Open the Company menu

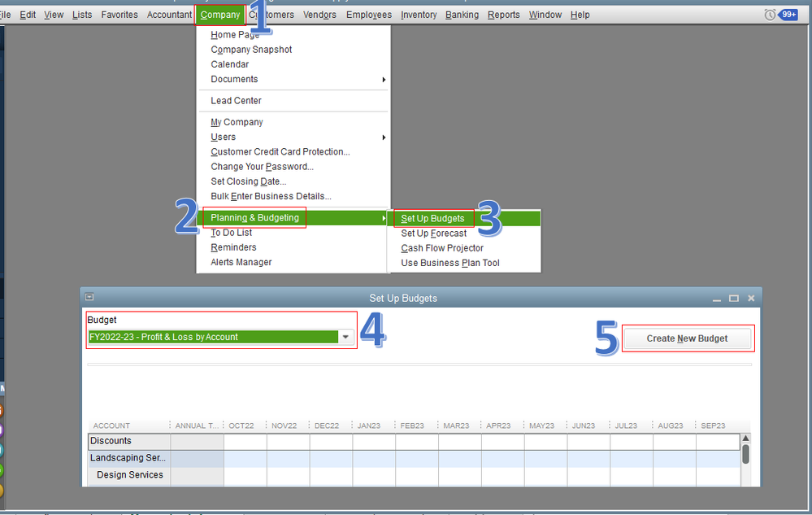[x=220, y=15]
